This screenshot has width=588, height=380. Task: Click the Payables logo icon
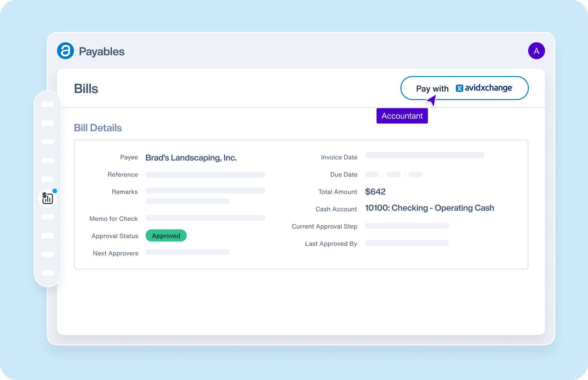click(x=65, y=51)
